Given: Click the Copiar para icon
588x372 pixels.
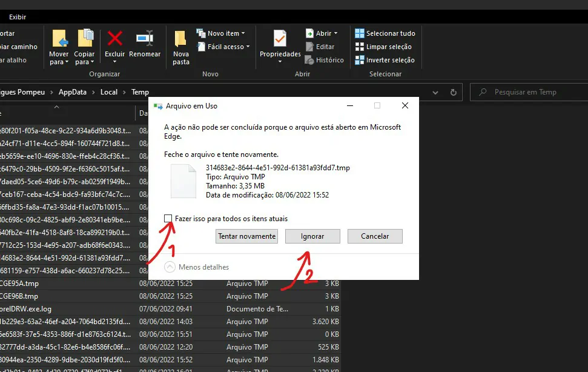Looking at the screenshot, I should click(85, 38).
